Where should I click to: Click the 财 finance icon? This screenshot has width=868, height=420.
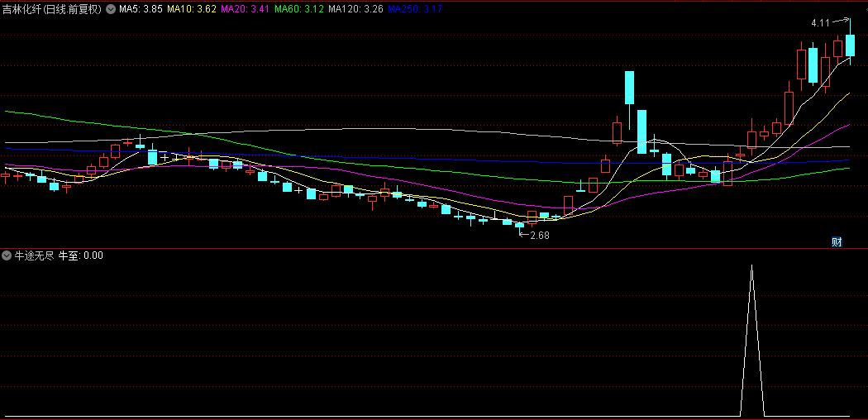(837, 241)
